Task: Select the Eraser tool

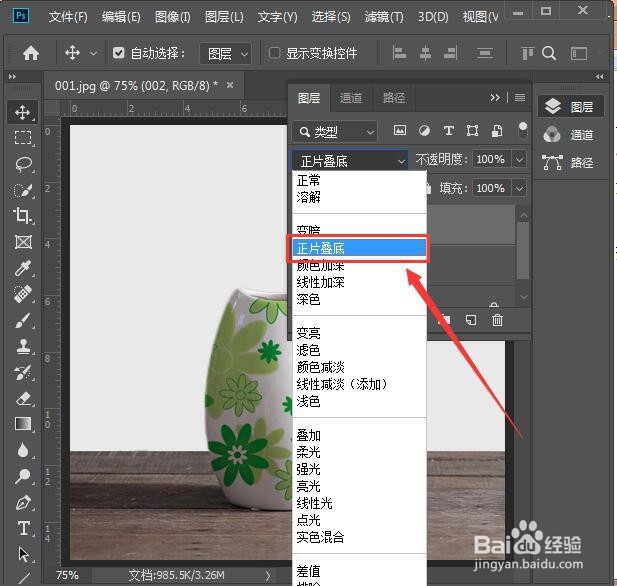Action: [x=24, y=398]
